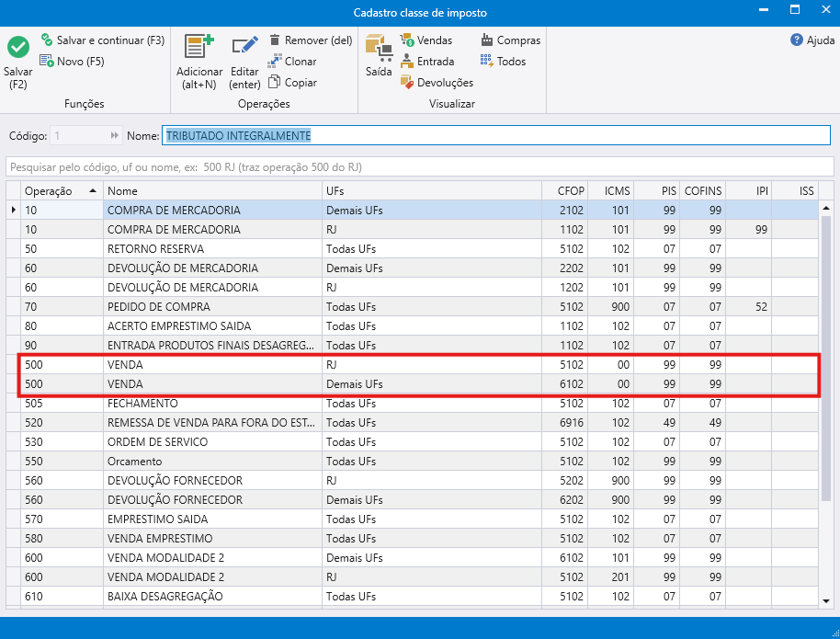Click Editar (enter) pencil icon

tap(244, 46)
